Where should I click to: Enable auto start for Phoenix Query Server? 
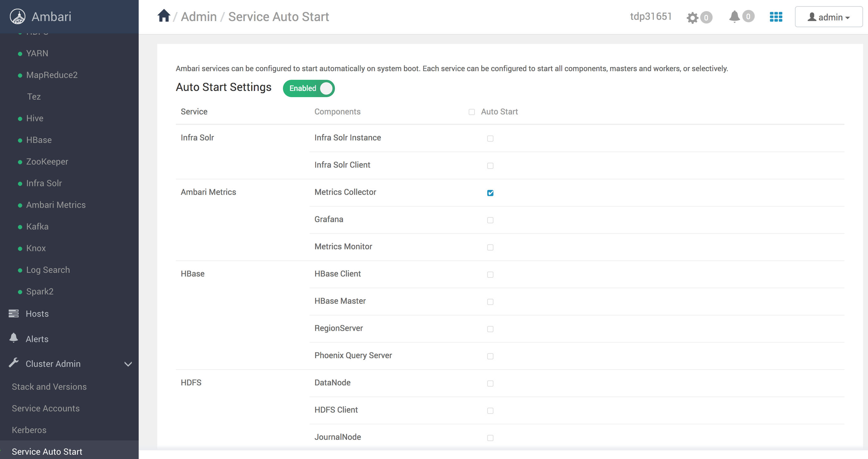click(x=490, y=356)
